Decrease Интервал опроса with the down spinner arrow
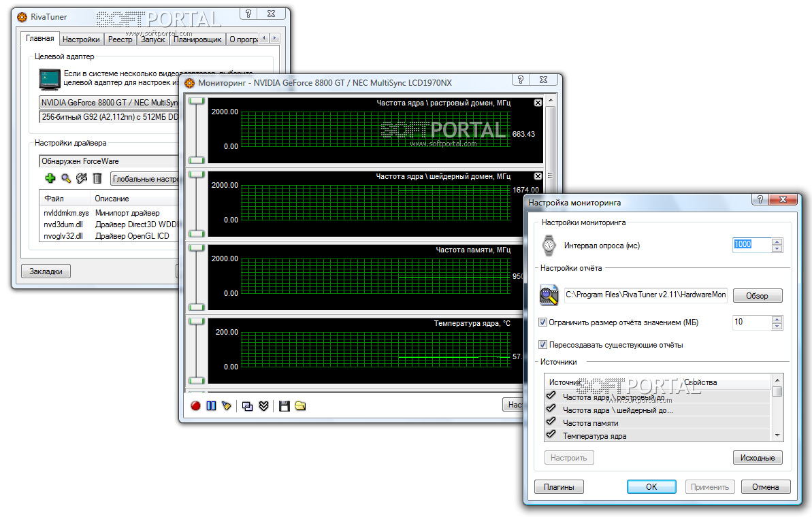Viewport: 812px width, 517px height. [x=777, y=249]
